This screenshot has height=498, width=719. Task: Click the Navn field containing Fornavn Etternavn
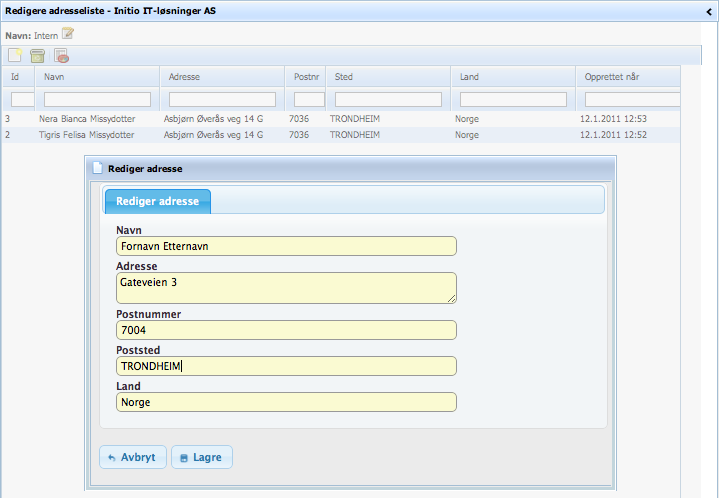(x=286, y=246)
